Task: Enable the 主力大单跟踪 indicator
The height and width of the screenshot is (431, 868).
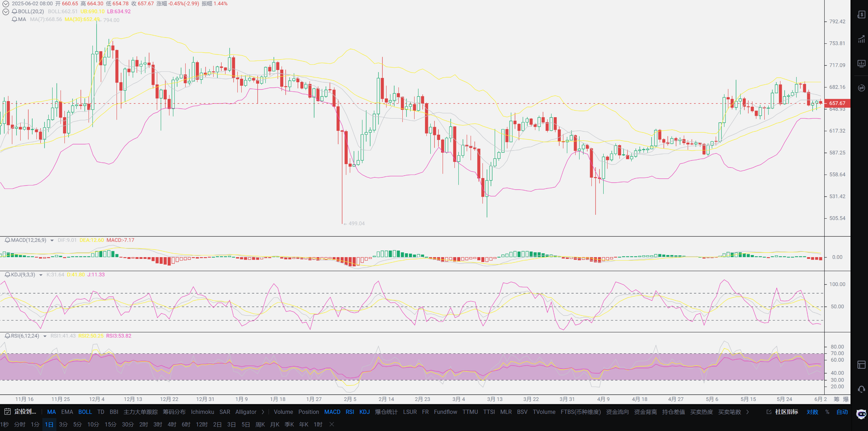Action: click(141, 412)
